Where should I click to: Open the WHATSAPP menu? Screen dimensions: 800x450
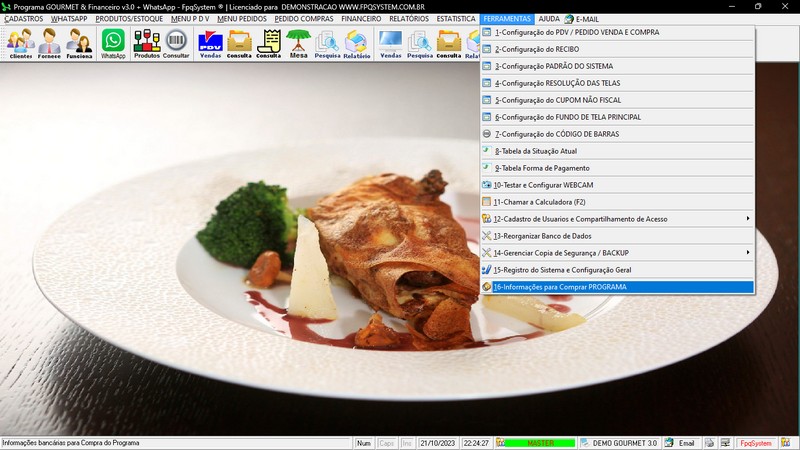click(x=69, y=19)
